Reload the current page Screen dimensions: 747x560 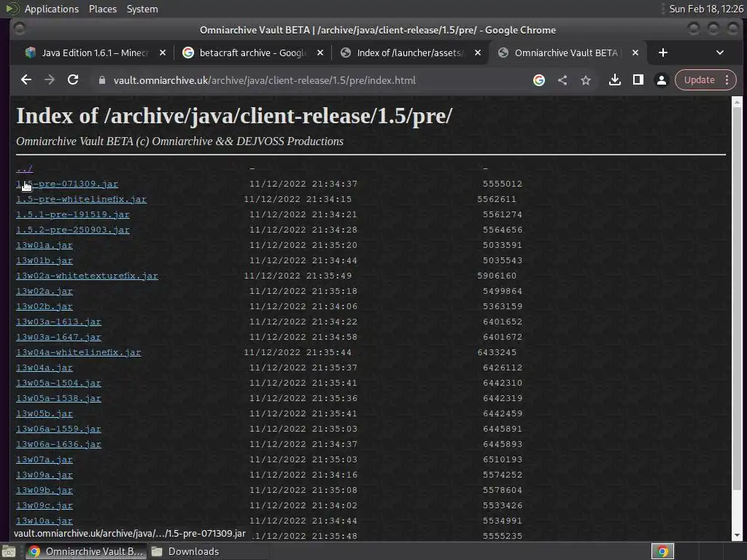pos(73,80)
